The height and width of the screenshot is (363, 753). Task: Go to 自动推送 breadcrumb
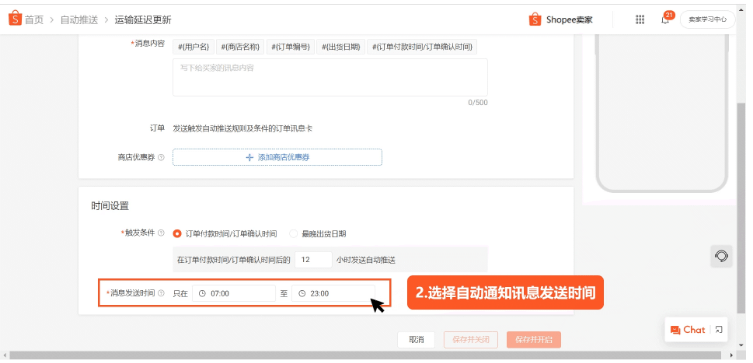[79, 20]
